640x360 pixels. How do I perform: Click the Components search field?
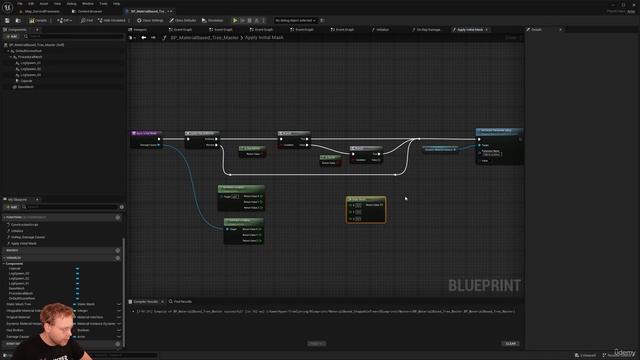point(73,36)
